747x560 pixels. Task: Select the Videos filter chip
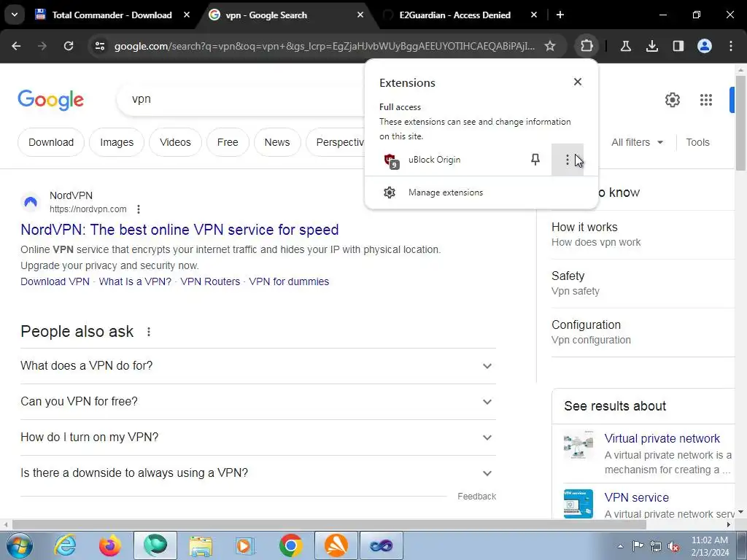point(175,142)
